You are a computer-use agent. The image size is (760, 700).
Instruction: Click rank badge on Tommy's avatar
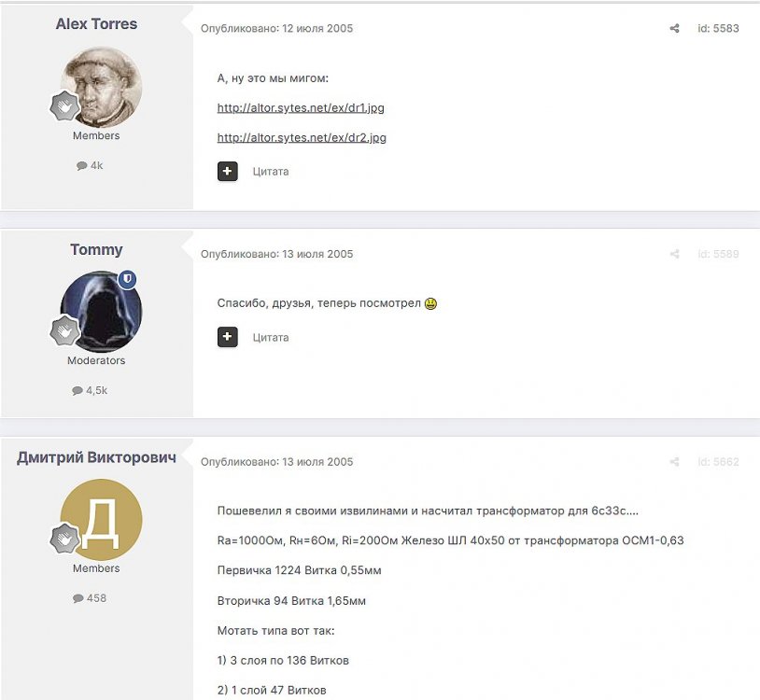[64, 330]
